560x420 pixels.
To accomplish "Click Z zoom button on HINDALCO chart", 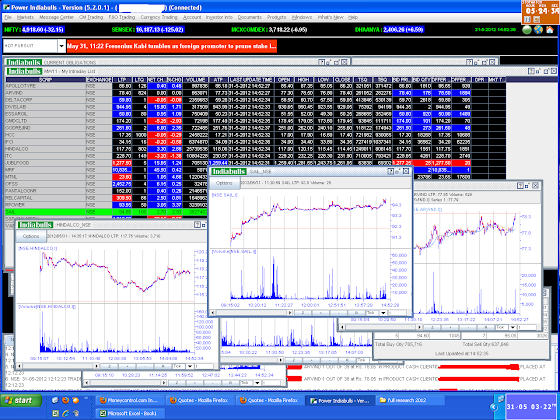I will click(x=109, y=366).
